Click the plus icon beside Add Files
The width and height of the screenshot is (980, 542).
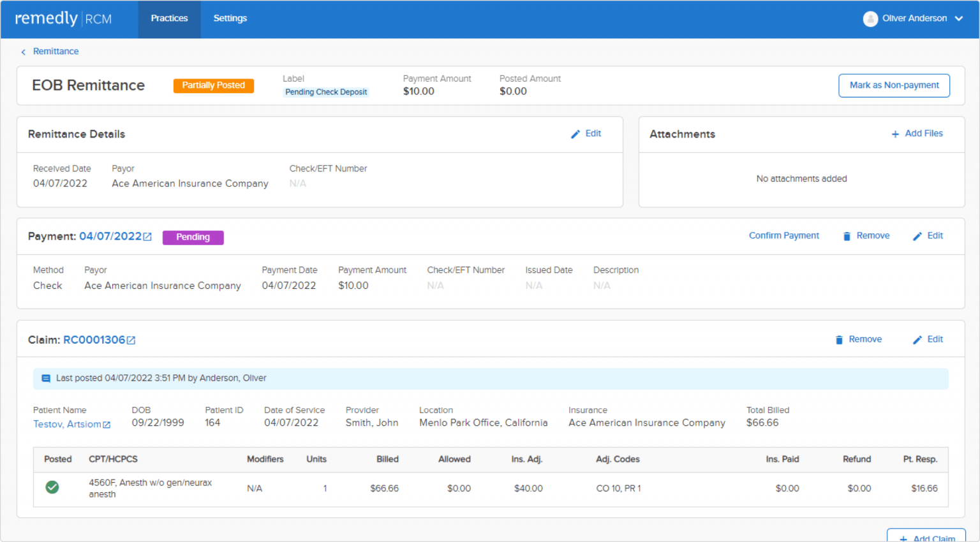pos(895,134)
